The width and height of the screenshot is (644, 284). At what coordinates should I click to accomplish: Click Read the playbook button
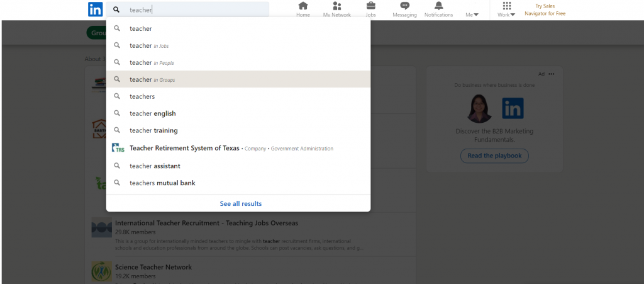(494, 156)
